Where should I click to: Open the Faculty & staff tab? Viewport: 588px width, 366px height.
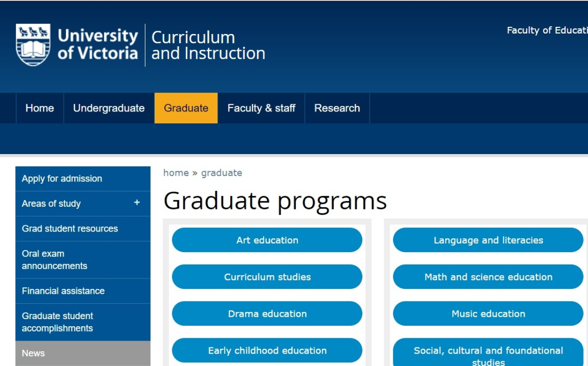[x=261, y=108]
